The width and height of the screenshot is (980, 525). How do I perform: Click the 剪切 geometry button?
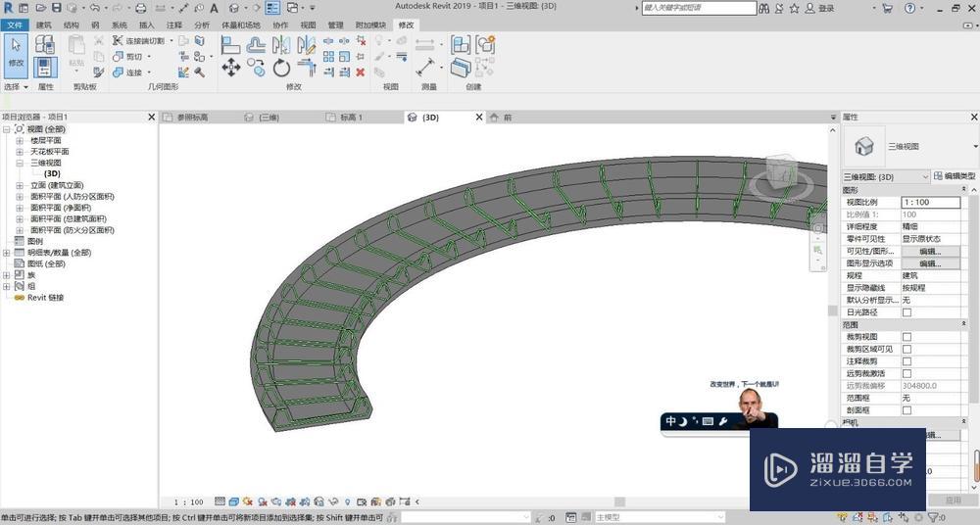tap(128, 56)
